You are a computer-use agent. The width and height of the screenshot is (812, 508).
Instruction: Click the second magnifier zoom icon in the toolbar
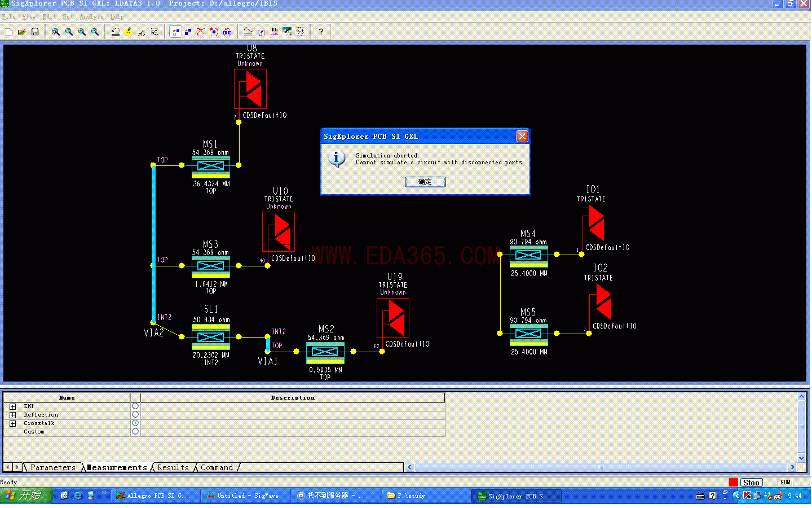69,32
